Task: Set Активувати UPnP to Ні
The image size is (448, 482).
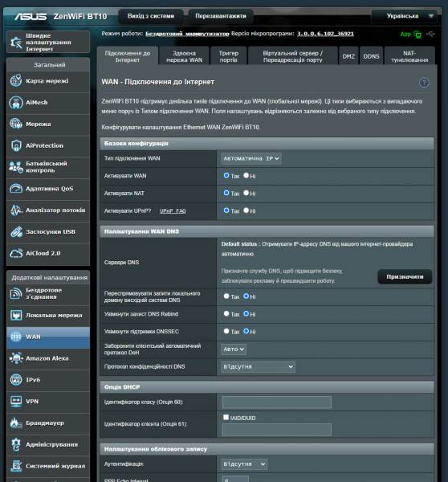Action: (246, 210)
